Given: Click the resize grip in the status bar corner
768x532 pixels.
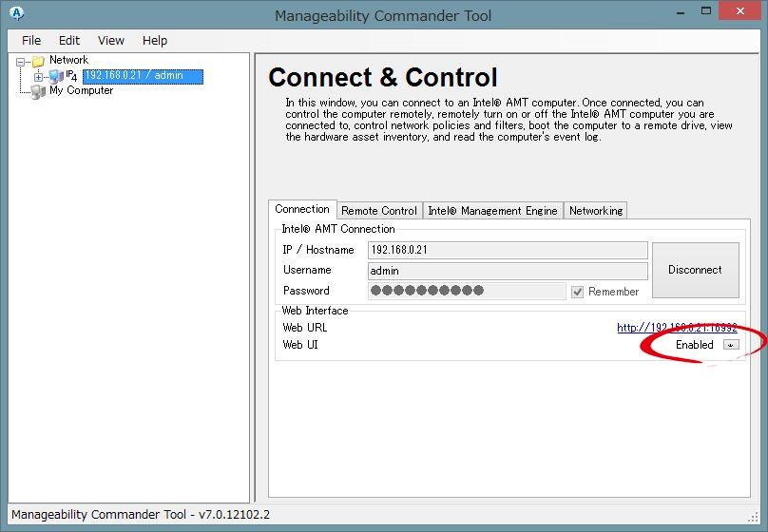Looking at the screenshot, I should coord(754,517).
